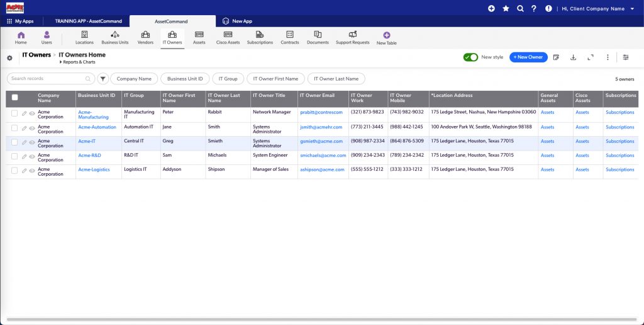View the Addyson Shipson record eye icon
The image size is (644, 325).
pos(32,171)
